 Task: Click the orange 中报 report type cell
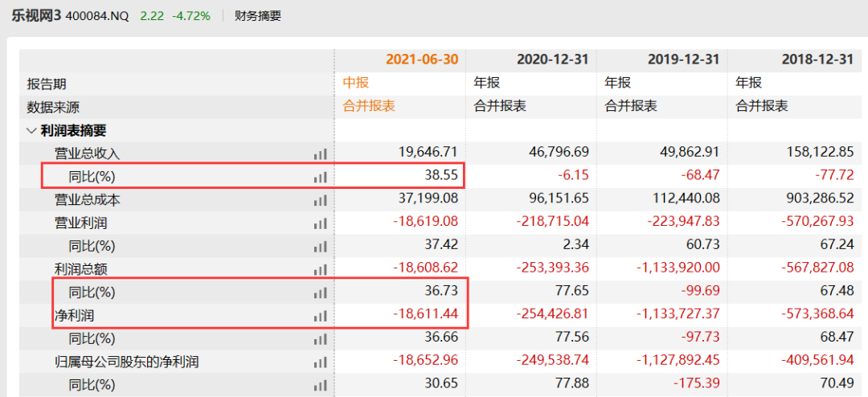point(356,83)
